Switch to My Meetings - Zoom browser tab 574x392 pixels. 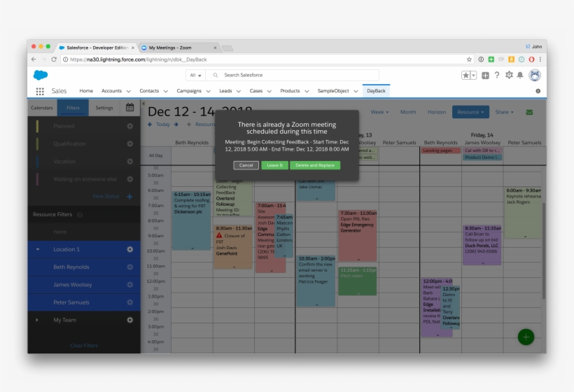click(x=178, y=48)
